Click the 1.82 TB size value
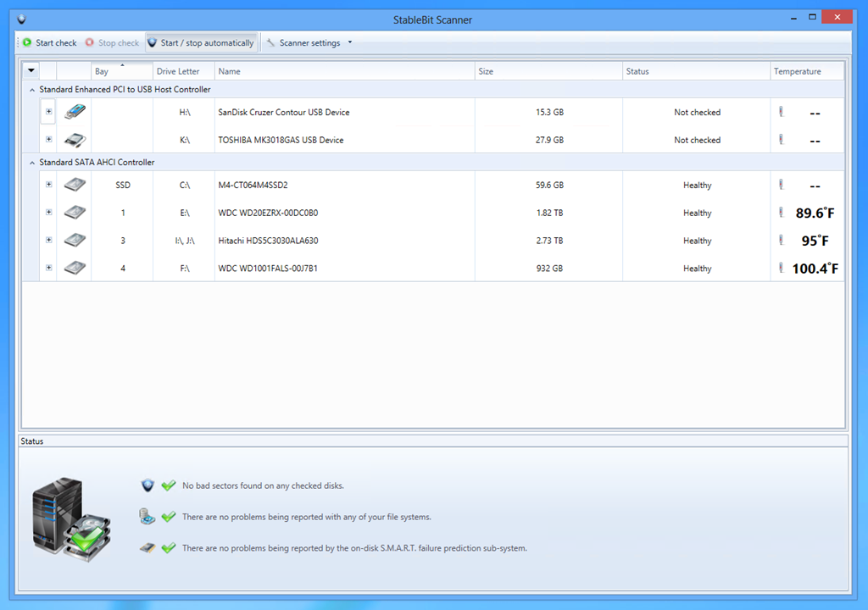 (549, 213)
